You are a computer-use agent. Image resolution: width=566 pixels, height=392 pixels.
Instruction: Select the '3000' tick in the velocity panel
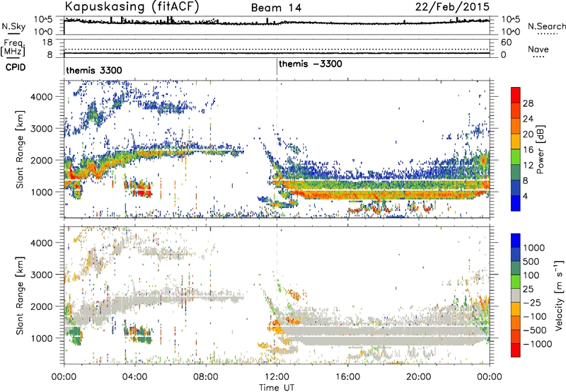[x=41, y=275]
